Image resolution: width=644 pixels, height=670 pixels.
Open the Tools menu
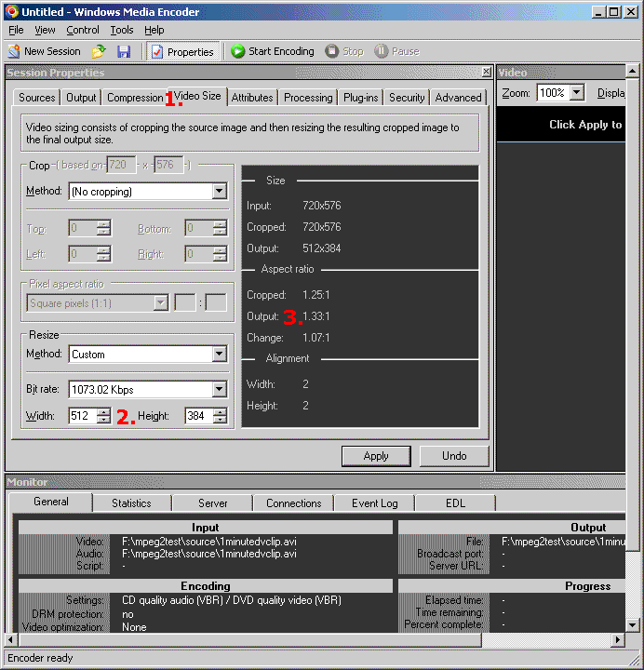click(x=122, y=30)
